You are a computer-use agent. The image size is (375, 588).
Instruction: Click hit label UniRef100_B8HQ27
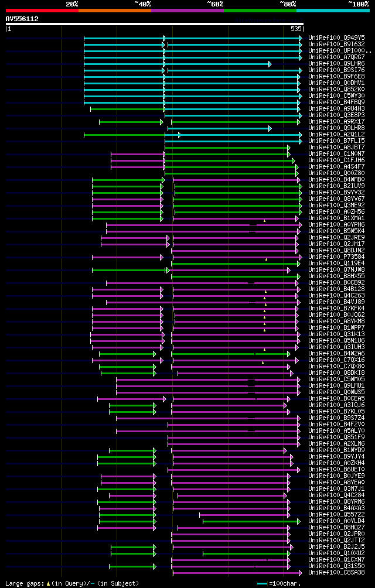click(336, 528)
